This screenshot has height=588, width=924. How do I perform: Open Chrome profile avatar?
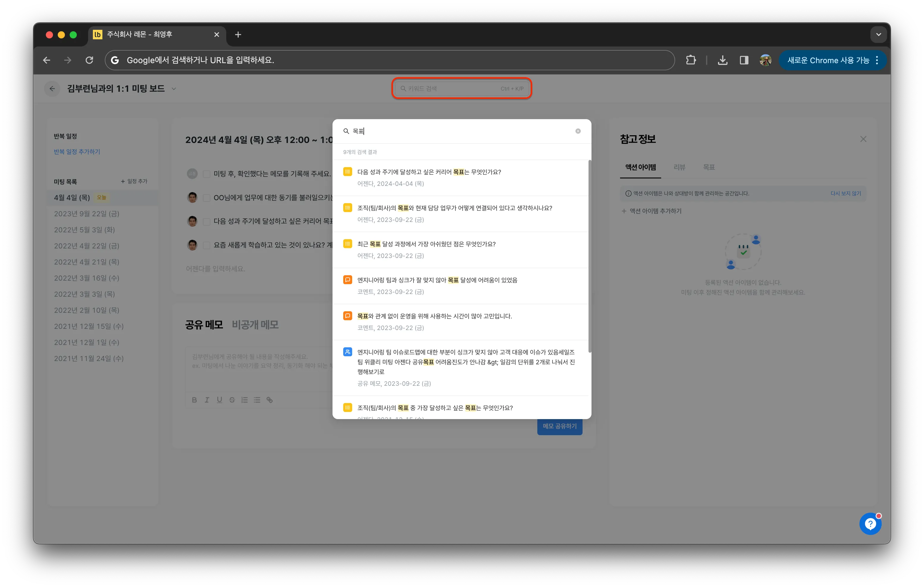[x=766, y=60]
